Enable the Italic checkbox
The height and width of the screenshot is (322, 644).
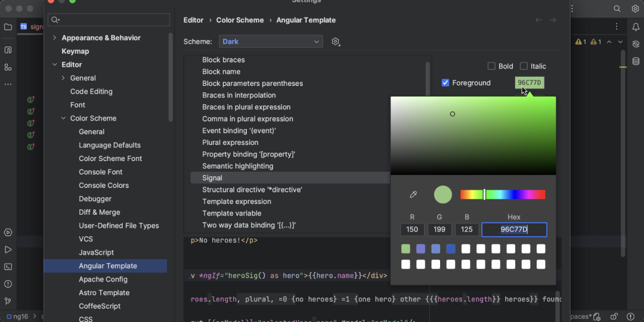click(524, 66)
